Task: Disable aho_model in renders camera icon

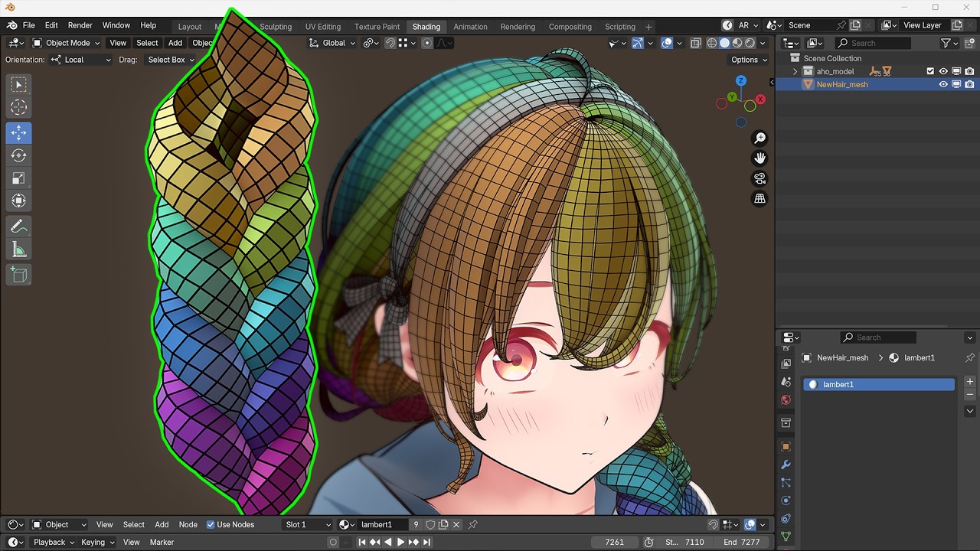Action: pyautogui.click(x=969, y=71)
